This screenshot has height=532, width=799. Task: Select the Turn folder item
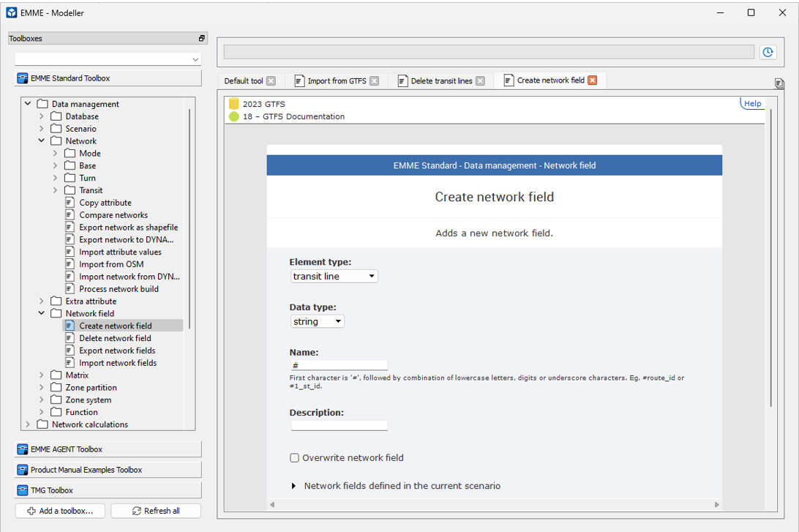(87, 178)
